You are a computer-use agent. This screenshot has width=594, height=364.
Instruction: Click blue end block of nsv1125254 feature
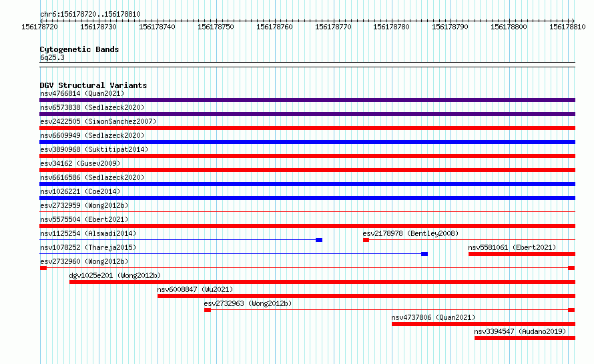coord(319,240)
